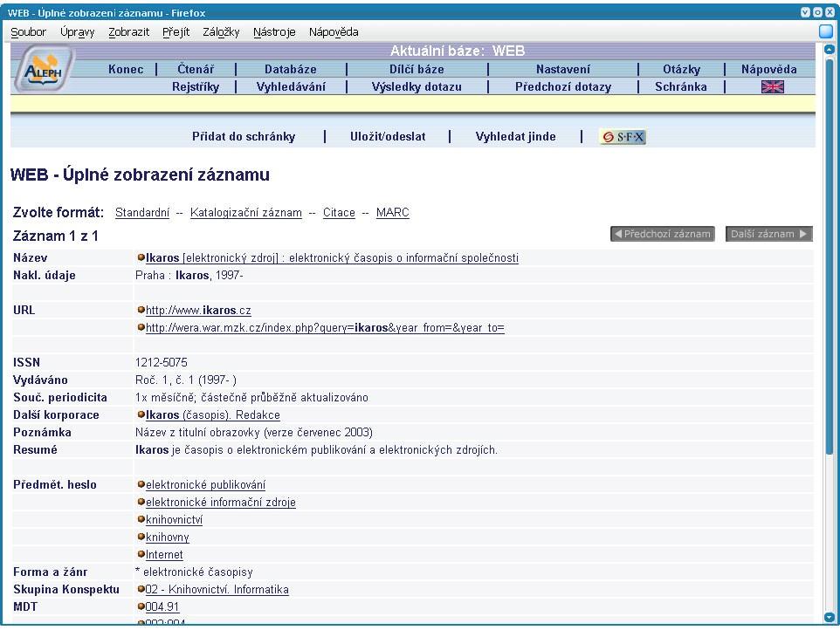Click the bullet icon beside elektronické publikování

point(141,484)
